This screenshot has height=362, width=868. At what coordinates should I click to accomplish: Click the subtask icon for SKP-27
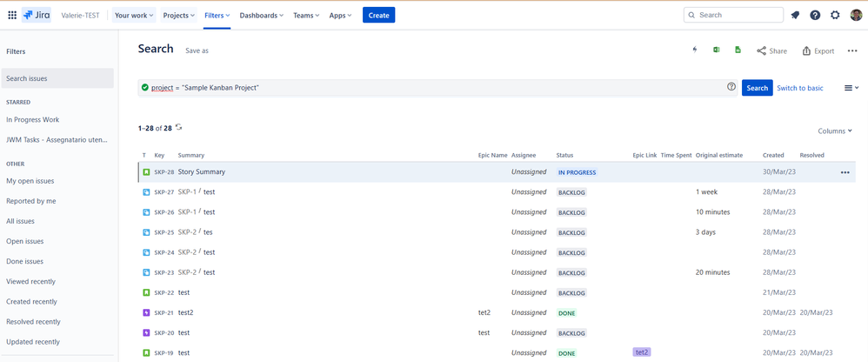click(146, 192)
